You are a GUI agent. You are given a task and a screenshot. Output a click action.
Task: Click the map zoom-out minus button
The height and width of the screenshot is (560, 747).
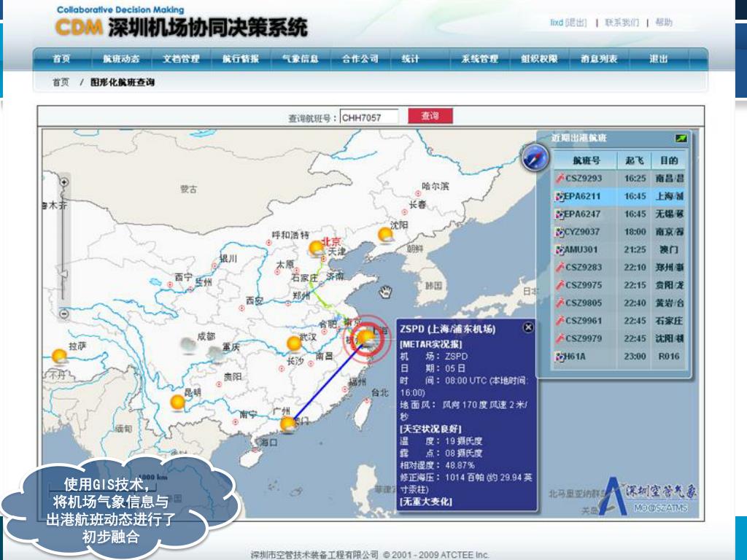pyautogui.click(x=64, y=314)
